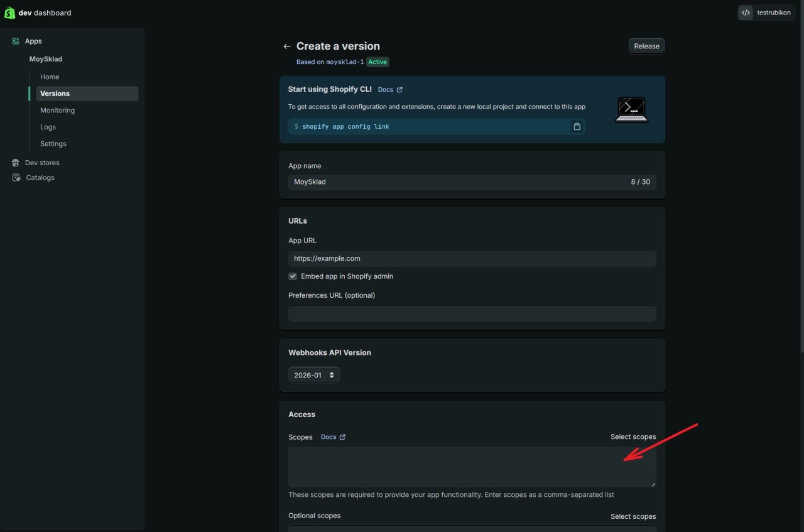This screenshot has width=804, height=532.
Task: Open the app Settings page
Action: tap(53, 144)
